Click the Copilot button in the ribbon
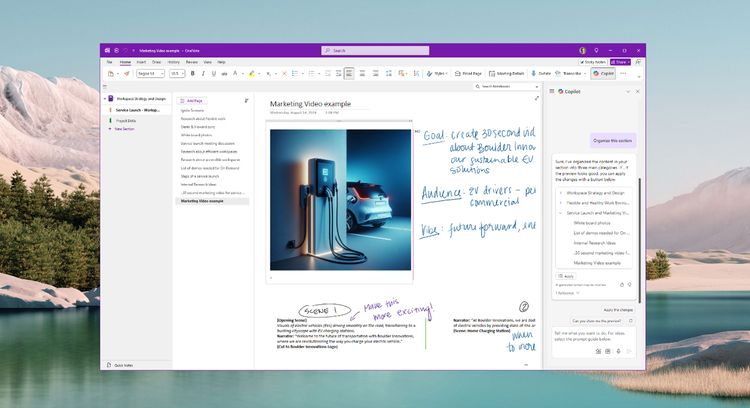The image size is (750, 408). tap(603, 73)
